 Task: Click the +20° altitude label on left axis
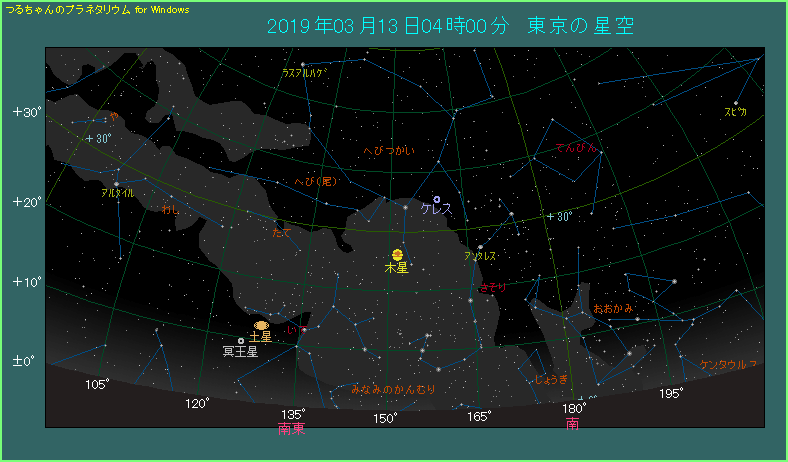click(x=26, y=202)
